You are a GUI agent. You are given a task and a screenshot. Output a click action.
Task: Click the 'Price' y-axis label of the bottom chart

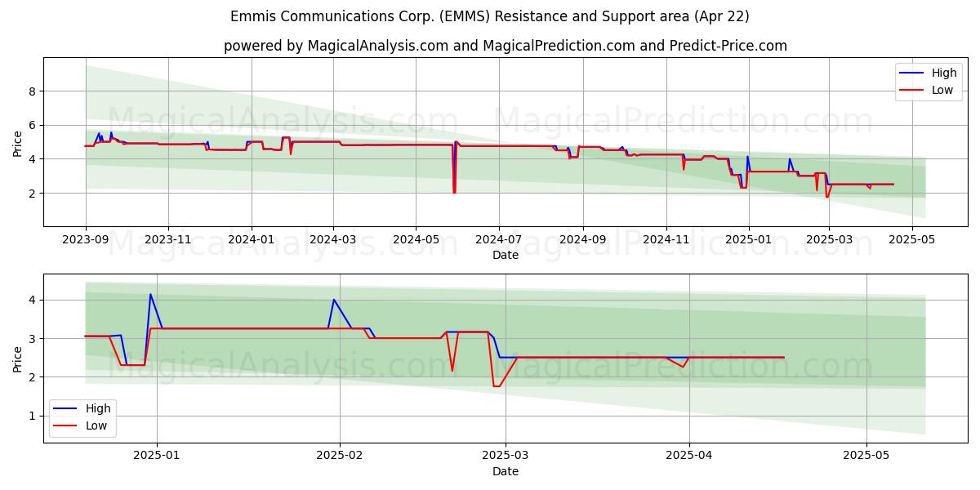click(18, 359)
